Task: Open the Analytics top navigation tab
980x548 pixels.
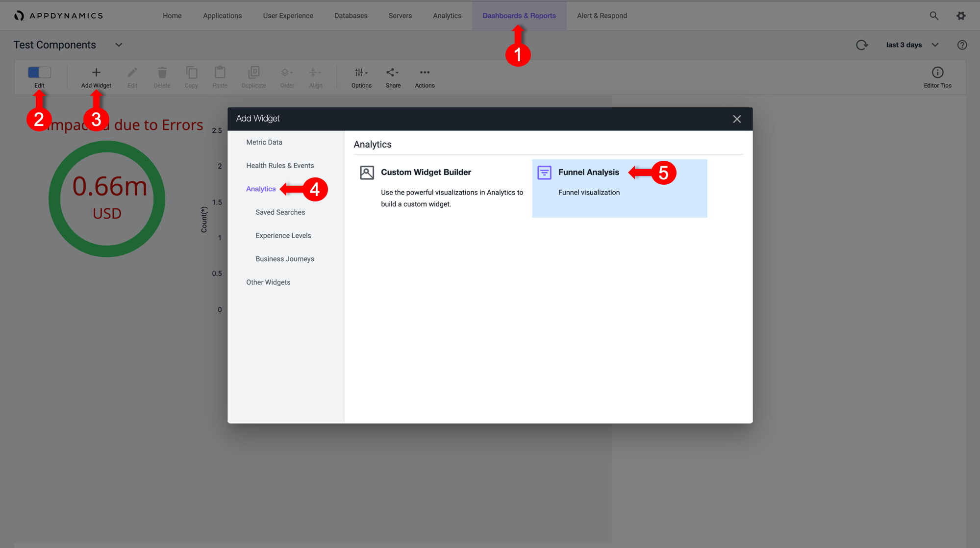Action: click(447, 16)
